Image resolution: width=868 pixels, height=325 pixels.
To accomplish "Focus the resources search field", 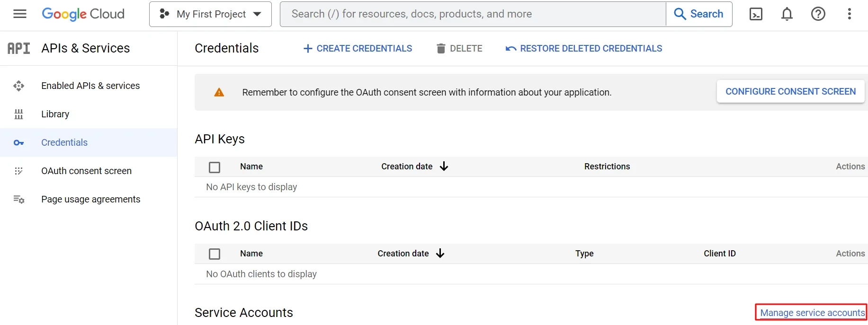I will 474,14.
